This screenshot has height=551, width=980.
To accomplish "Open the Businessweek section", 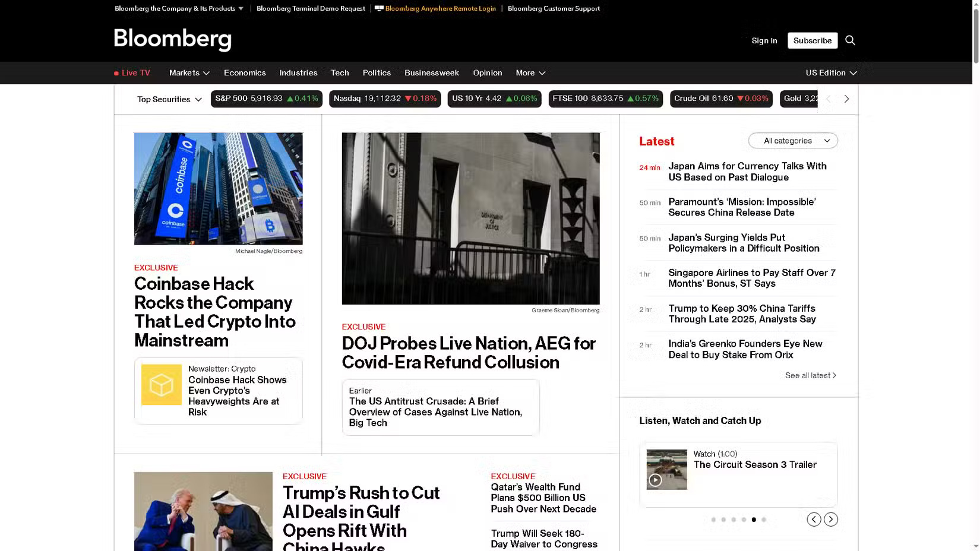I will pos(431,72).
